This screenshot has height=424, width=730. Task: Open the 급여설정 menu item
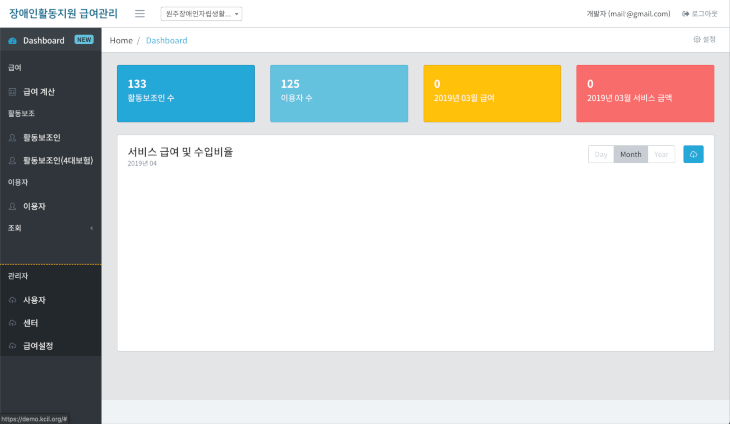click(x=38, y=346)
